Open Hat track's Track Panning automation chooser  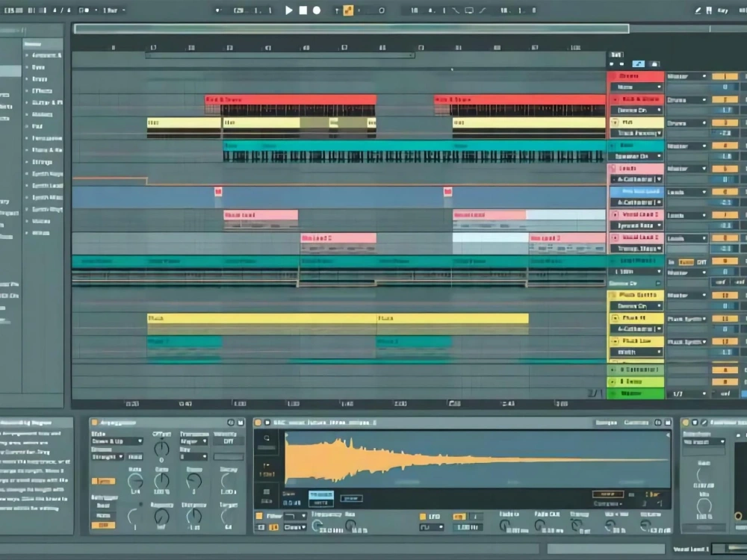click(x=637, y=134)
